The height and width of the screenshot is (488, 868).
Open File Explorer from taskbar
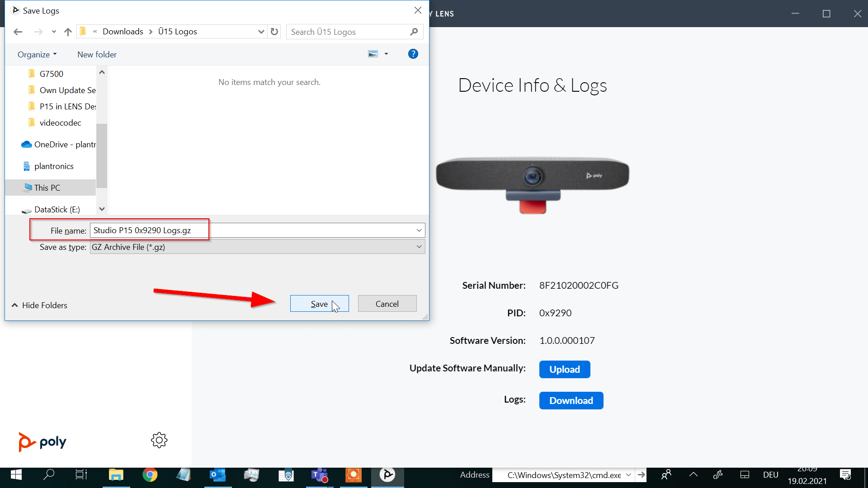[x=116, y=475]
